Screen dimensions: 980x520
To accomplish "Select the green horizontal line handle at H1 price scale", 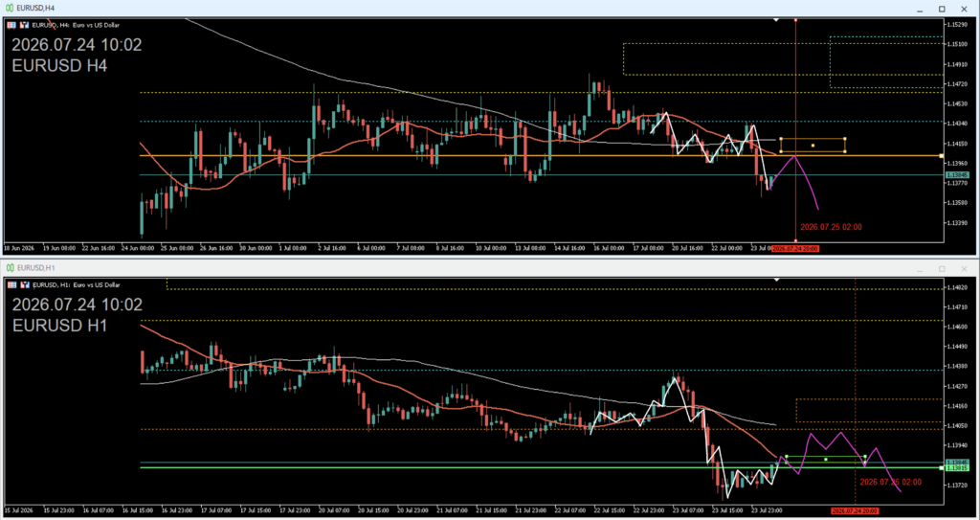I will tap(942, 467).
